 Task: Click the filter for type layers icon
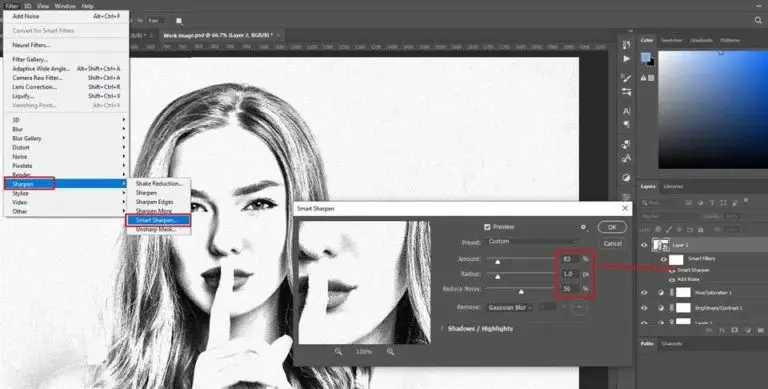tap(711, 203)
